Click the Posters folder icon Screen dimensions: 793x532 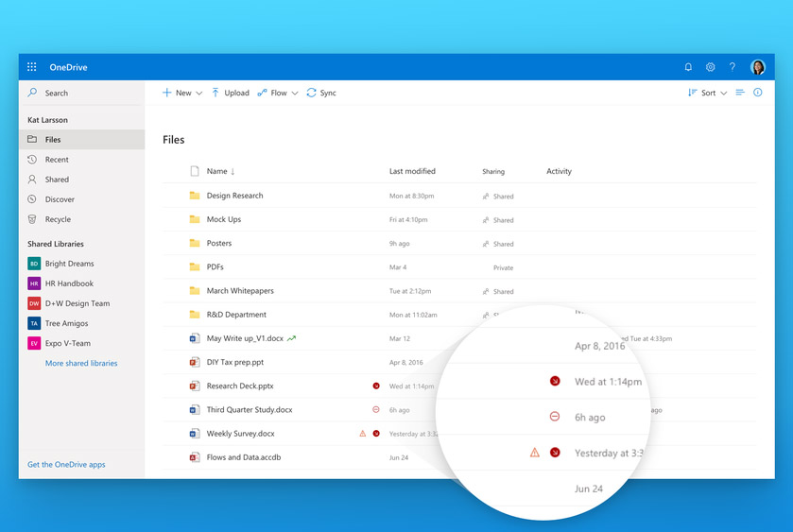coord(194,243)
